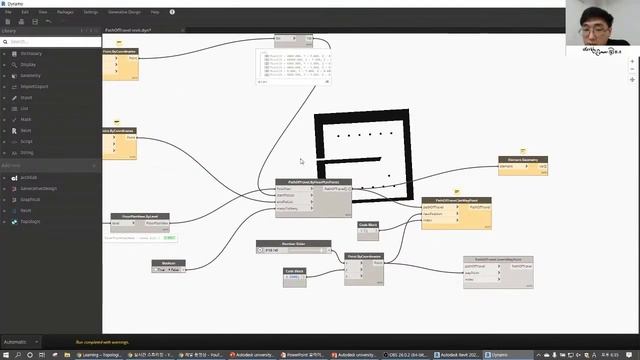Click the Math category icon

[x=14, y=120]
